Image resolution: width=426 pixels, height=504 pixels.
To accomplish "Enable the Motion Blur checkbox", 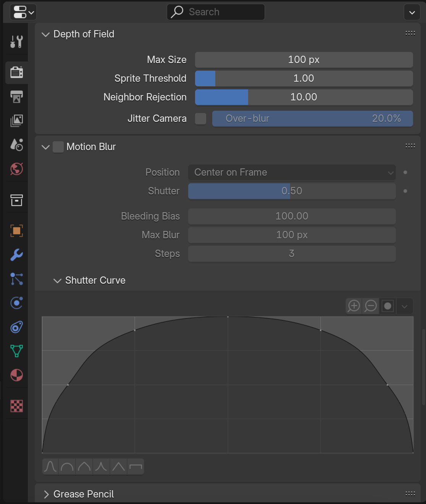I will pos(58,147).
